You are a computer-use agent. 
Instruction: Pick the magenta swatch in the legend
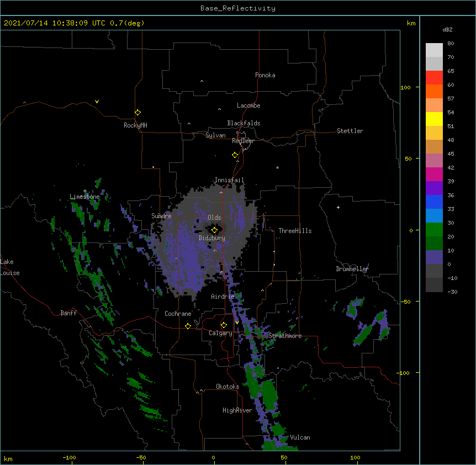click(434, 174)
